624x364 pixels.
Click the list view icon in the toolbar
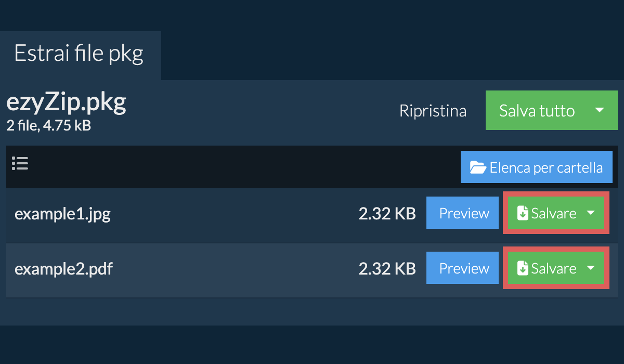tap(20, 164)
